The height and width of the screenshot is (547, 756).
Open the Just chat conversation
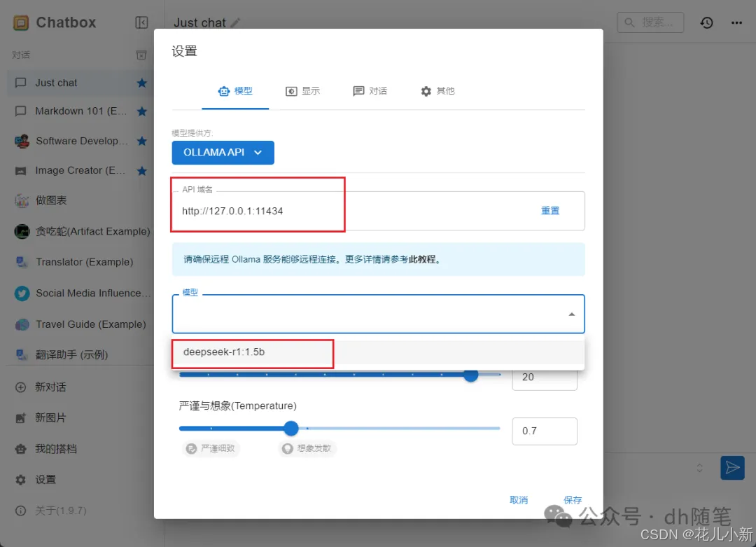(x=80, y=83)
